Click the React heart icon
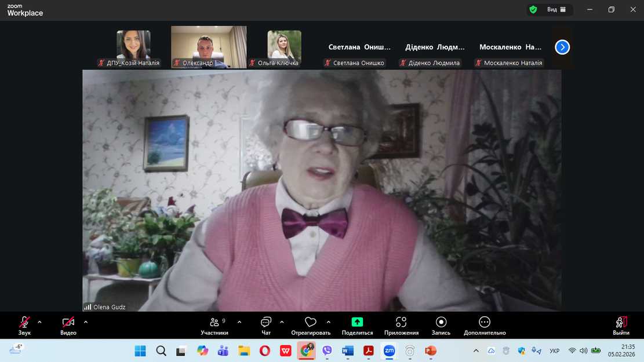The image size is (644, 362). click(311, 323)
